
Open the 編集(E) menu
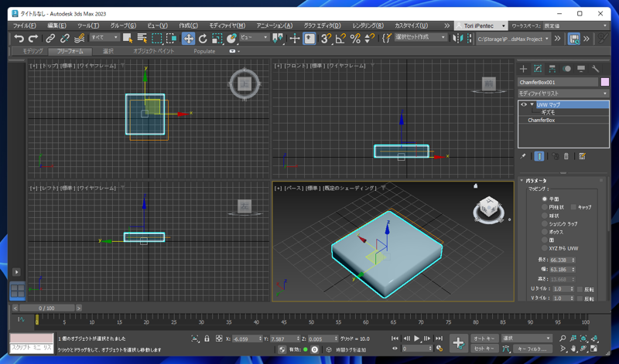click(56, 26)
